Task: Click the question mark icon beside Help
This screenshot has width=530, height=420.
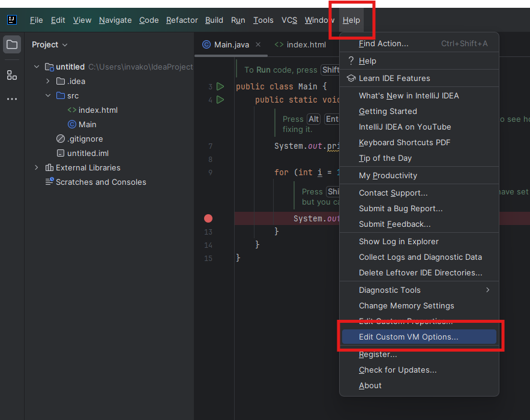Action: tap(351, 61)
